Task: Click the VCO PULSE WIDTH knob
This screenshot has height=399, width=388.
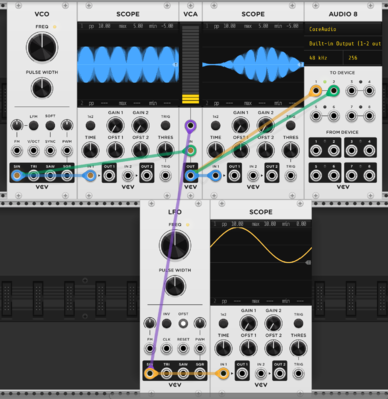Action: (x=42, y=88)
